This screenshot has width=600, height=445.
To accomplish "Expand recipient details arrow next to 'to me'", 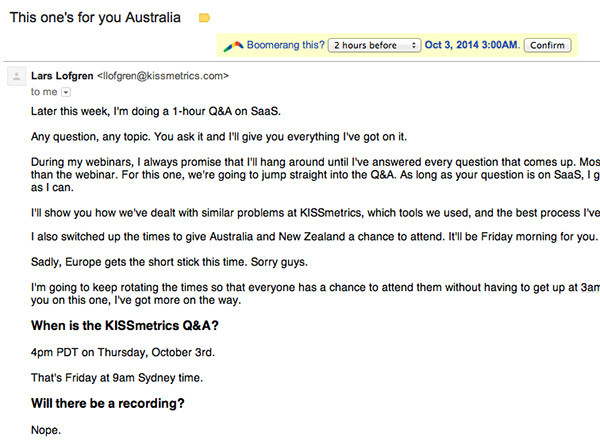I will [x=66, y=92].
